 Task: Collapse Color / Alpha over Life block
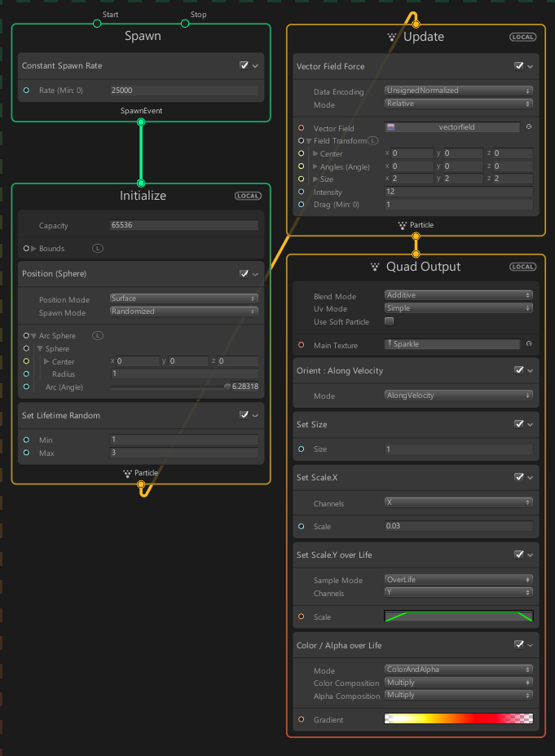(x=530, y=645)
